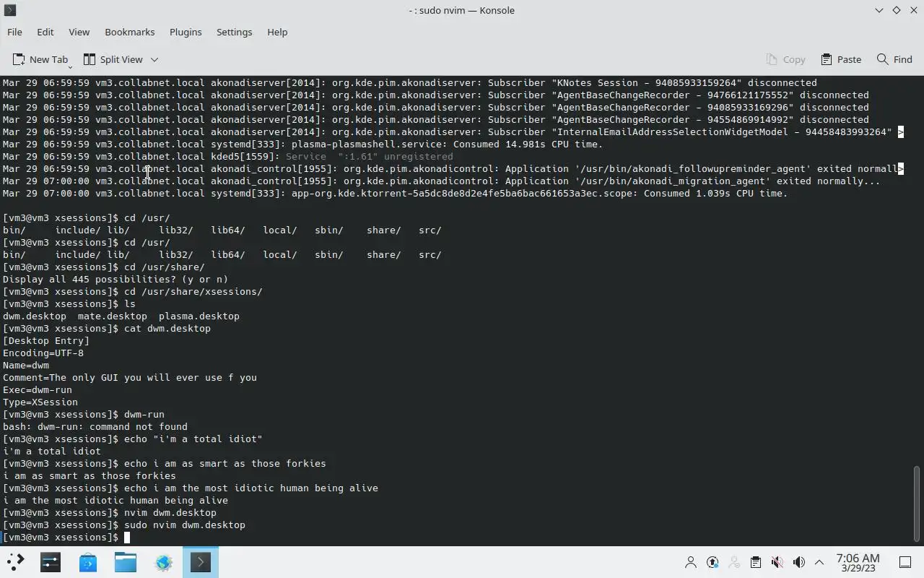Click the 'cat dwm.desktop' command text
924x578 pixels.
(167, 329)
